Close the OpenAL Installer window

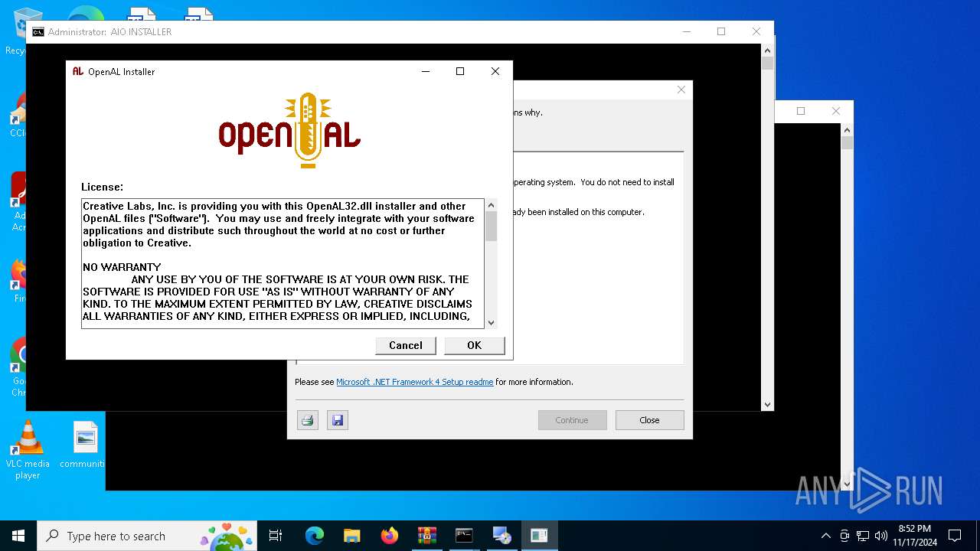click(x=495, y=71)
